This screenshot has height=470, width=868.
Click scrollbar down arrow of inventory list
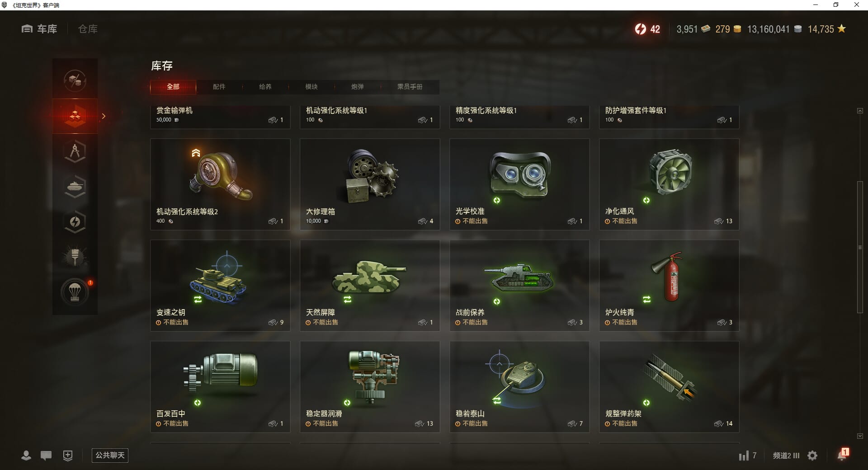(x=860, y=436)
